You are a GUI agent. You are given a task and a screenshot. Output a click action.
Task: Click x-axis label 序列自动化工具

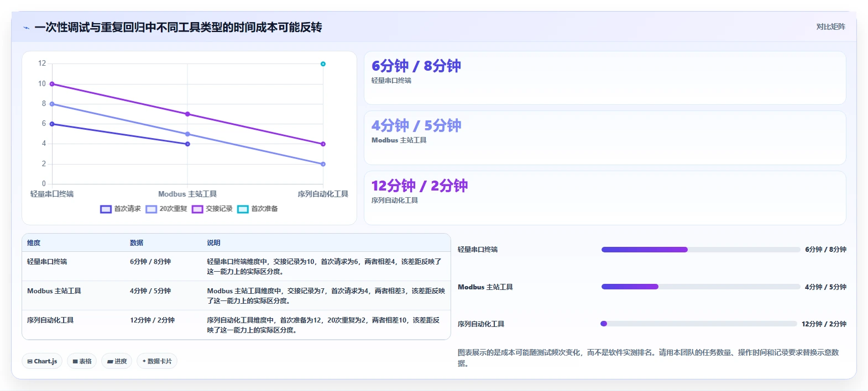(x=323, y=194)
